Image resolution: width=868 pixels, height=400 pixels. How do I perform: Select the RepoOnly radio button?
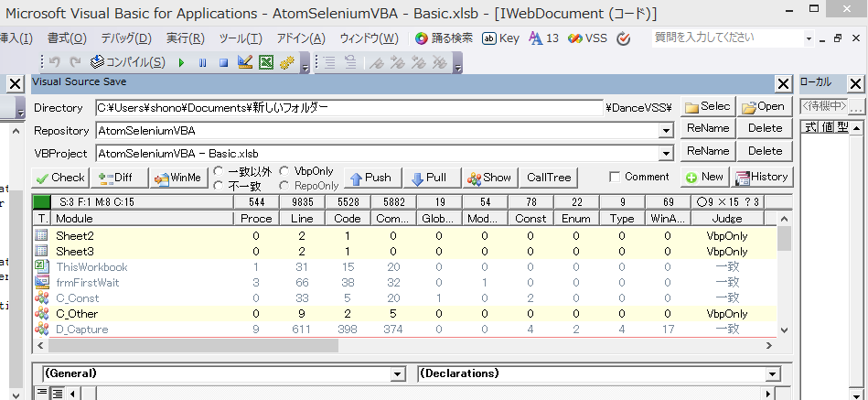click(x=284, y=186)
